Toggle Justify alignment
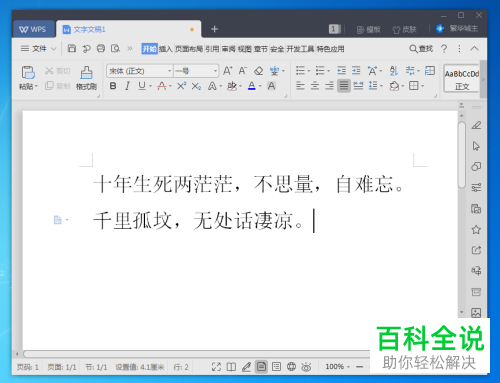 pyautogui.click(x=344, y=86)
